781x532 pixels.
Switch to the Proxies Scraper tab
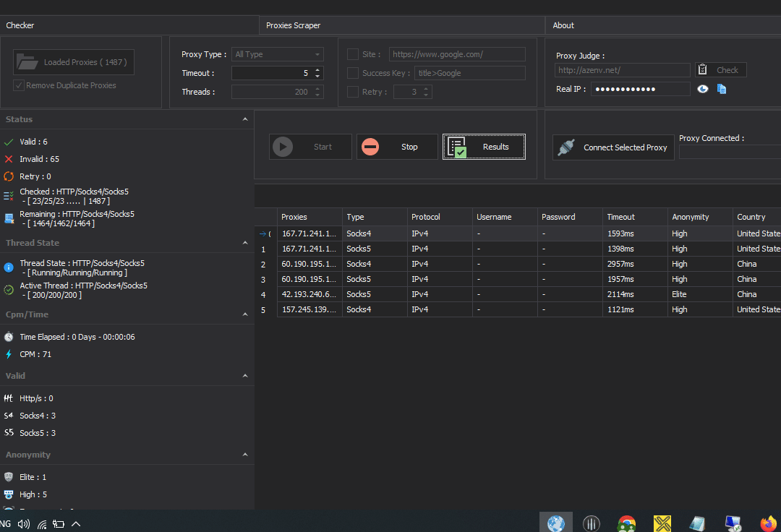pyautogui.click(x=293, y=25)
